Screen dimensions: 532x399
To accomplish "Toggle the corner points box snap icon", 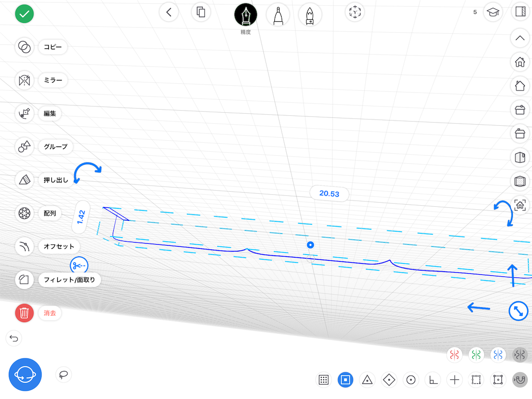I will coord(498,380).
